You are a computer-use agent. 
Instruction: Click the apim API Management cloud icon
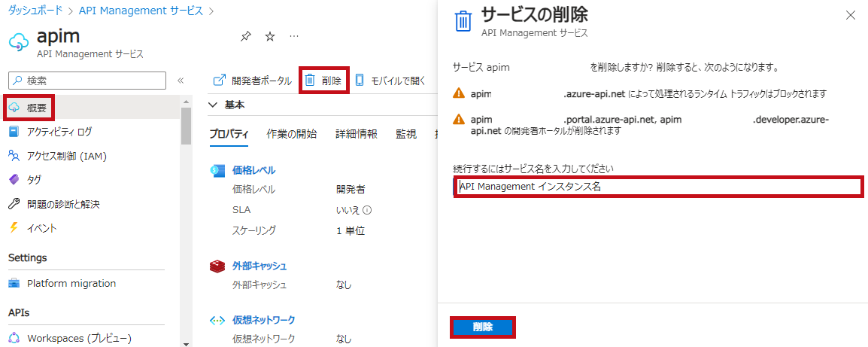pyautogui.click(x=19, y=41)
